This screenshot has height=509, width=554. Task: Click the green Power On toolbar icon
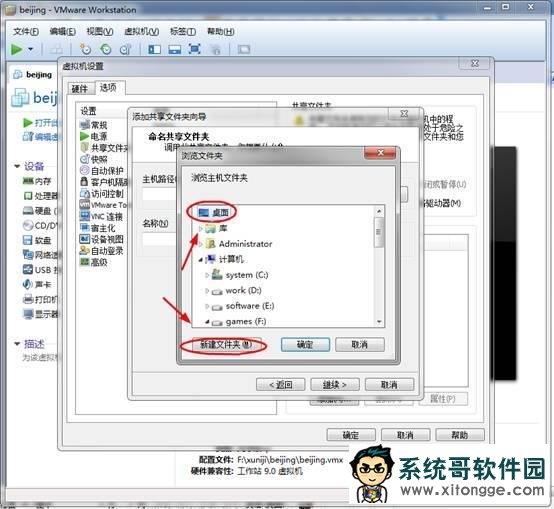(x=17, y=49)
